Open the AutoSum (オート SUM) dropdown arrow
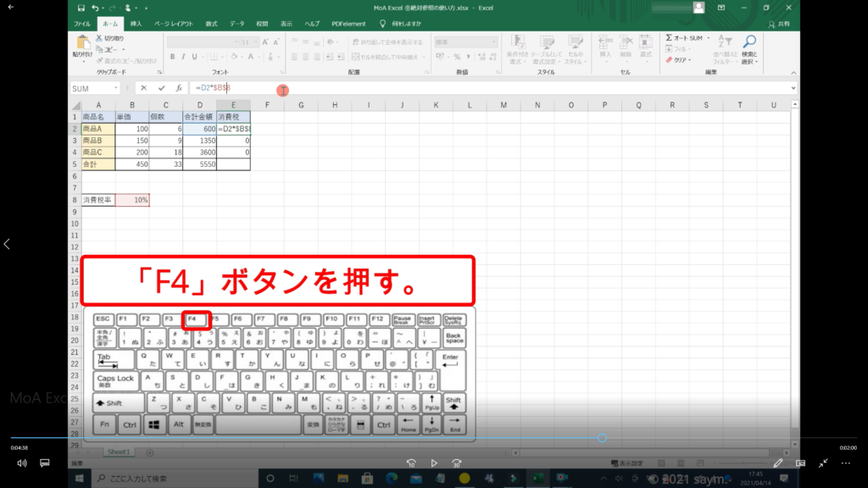 pyautogui.click(x=708, y=38)
